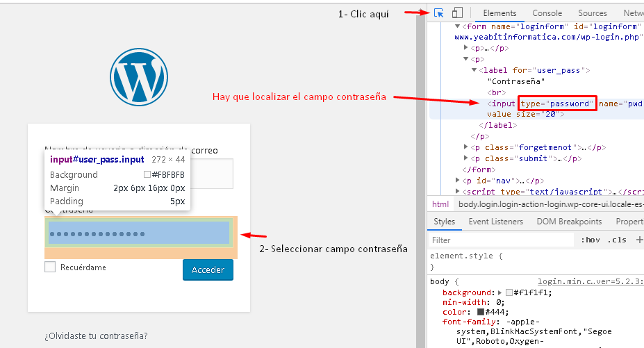Click the min-width property in body rule
Image resolution: width=644 pixels, height=348 pixels.
465,302
